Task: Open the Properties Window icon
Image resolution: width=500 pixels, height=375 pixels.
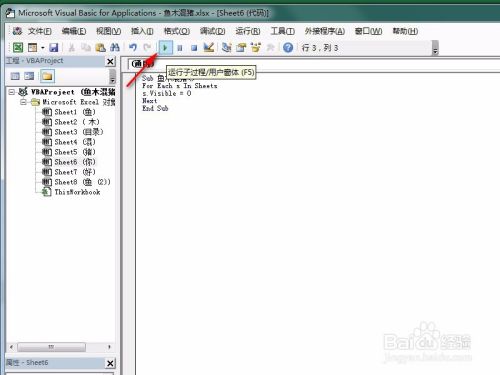Action: (241, 48)
